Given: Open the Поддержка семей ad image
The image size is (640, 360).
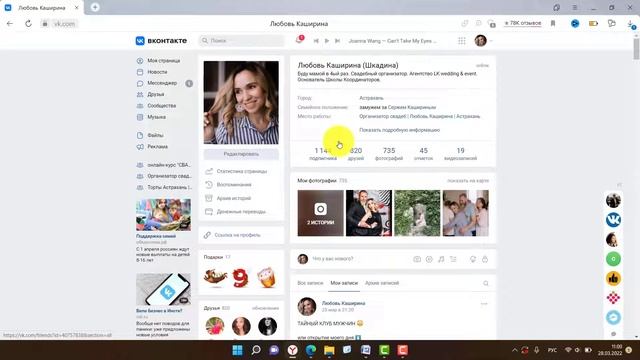Looking at the screenshot, I should click(163, 215).
